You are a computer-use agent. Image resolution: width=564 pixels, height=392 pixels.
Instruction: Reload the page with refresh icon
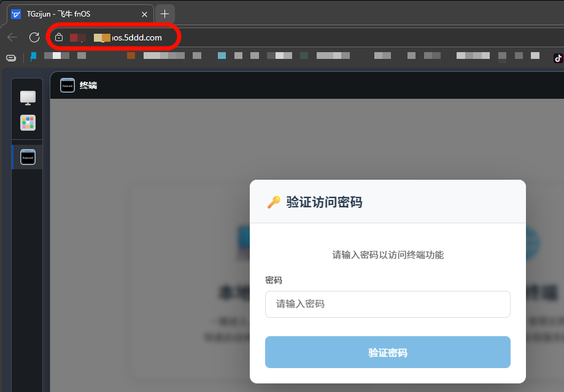(x=34, y=37)
